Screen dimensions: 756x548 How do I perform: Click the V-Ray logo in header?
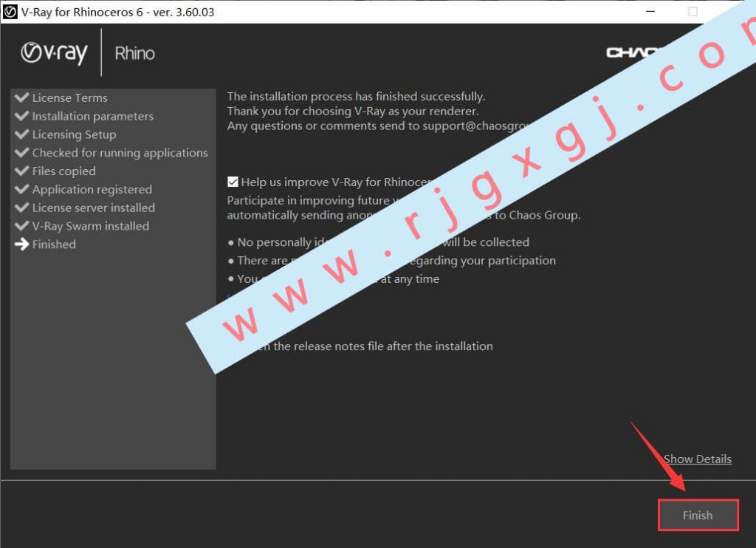point(54,53)
